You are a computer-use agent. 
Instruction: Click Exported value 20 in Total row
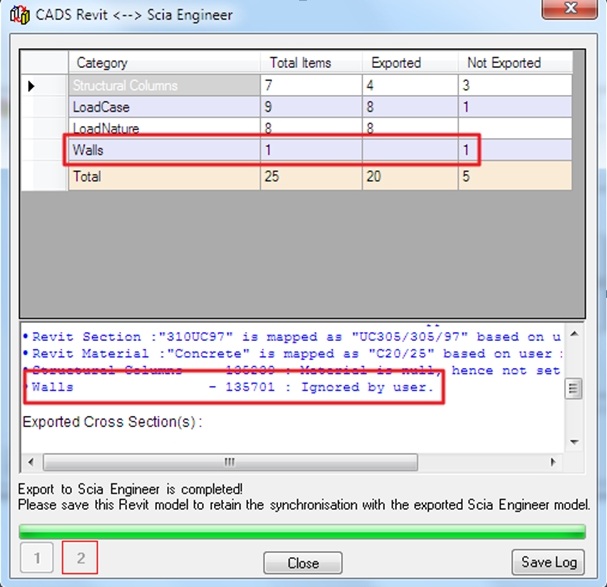point(410,177)
